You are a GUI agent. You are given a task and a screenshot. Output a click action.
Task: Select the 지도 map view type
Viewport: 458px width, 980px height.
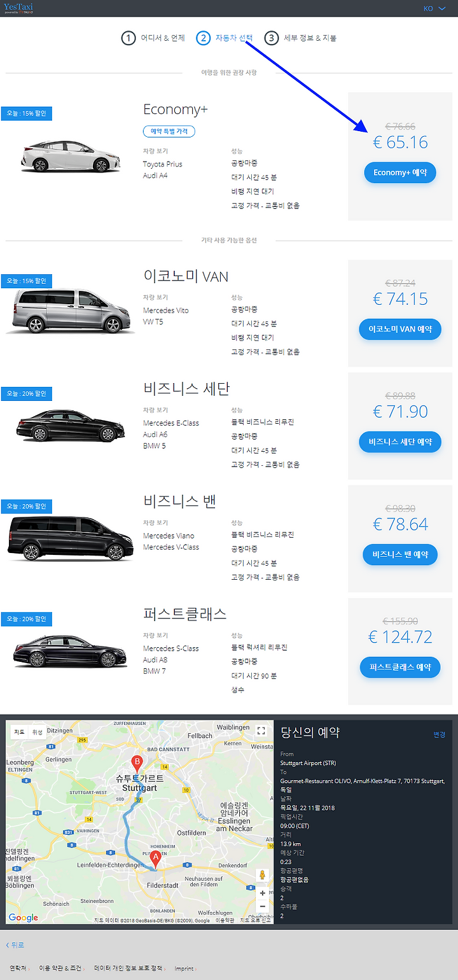click(20, 732)
